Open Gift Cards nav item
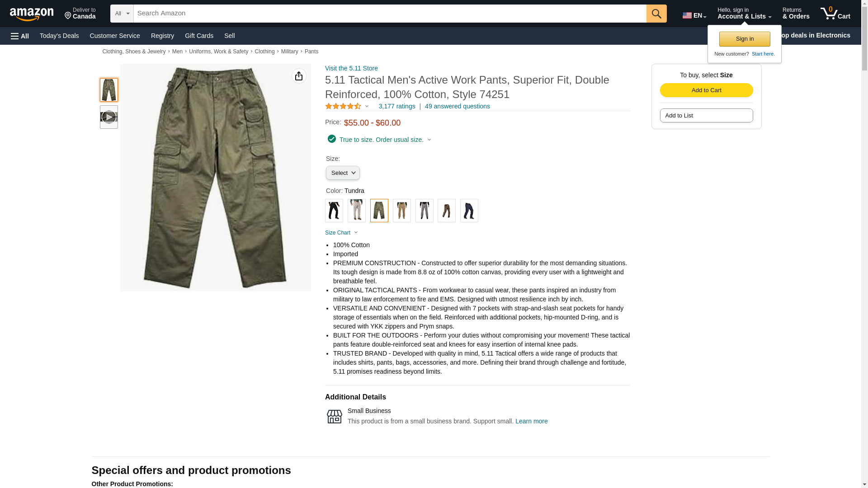The width and height of the screenshot is (868, 488). (x=199, y=36)
